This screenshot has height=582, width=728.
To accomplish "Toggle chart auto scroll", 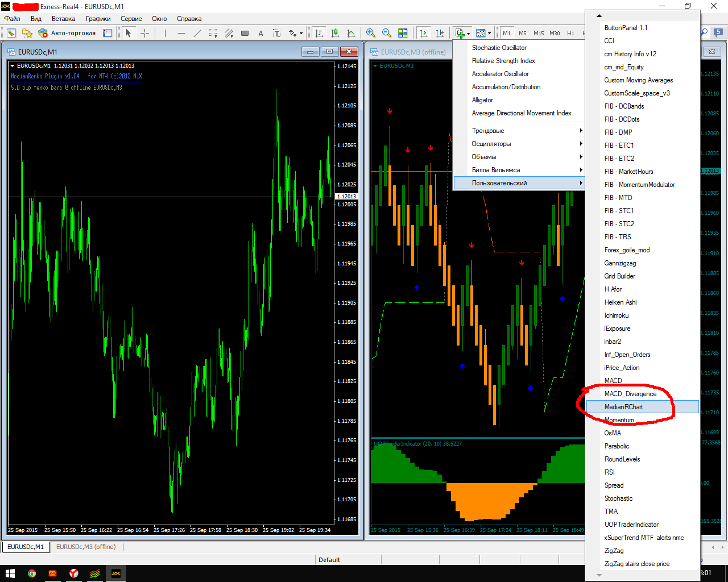I will click(423, 33).
